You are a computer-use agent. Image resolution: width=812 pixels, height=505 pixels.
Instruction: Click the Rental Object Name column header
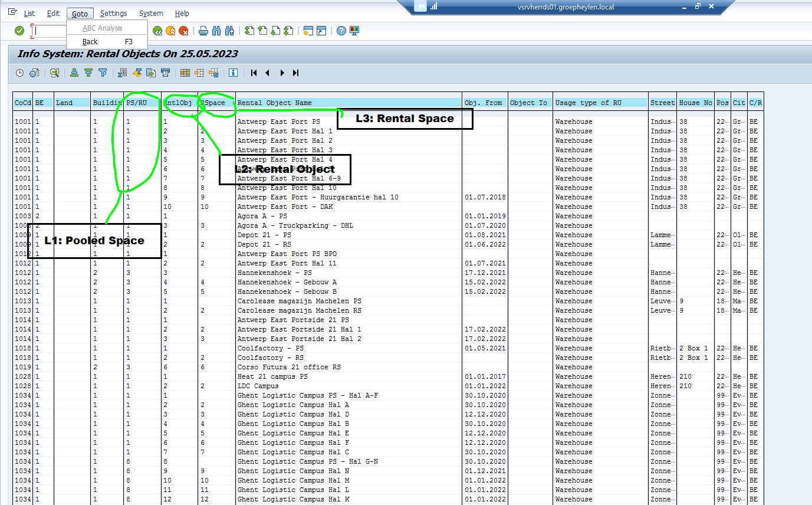coord(349,103)
